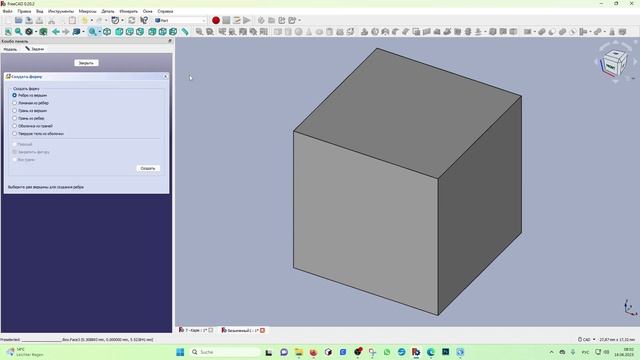Image resolution: width=640 pixels, height=360 pixels.
Task: Open the Файл menu
Action: tap(7, 11)
